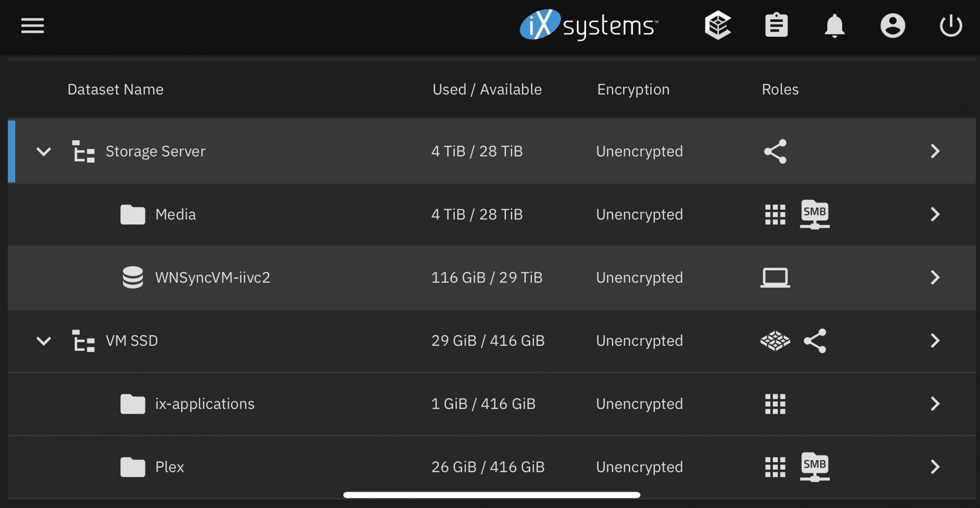Click the SMB share icon for Media
980x508 pixels.
(815, 214)
